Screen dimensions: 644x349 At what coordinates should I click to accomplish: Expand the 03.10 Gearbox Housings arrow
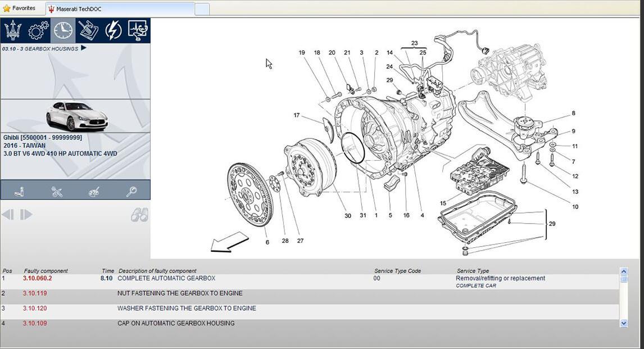tap(84, 48)
